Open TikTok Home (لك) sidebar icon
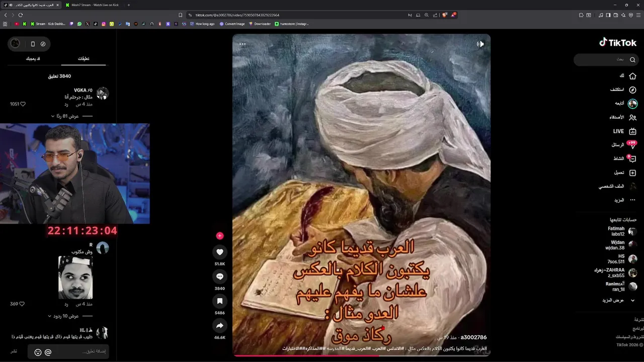Image resolution: width=644 pixels, height=362 pixels. point(632,76)
